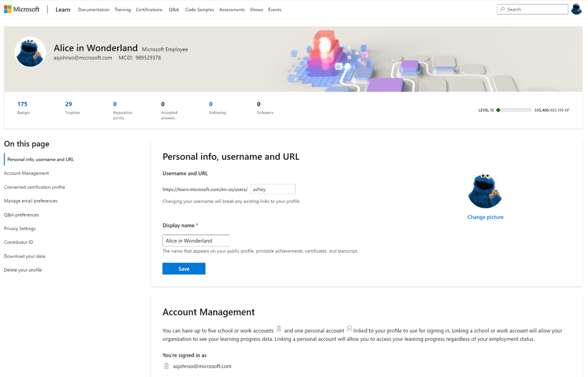This screenshot has width=588, height=377.
Task: Open the Following count
Action: 217,107
